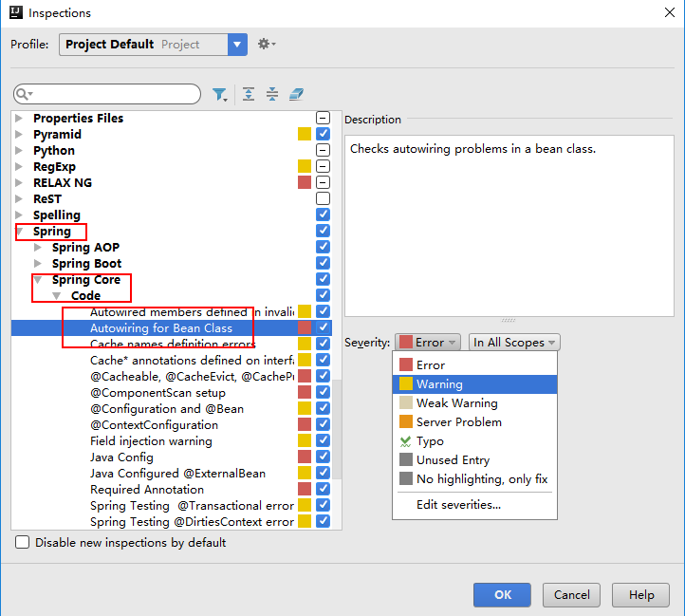Expand the Spring Boot node
Viewport: 685px width, 616px height.
point(38,264)
